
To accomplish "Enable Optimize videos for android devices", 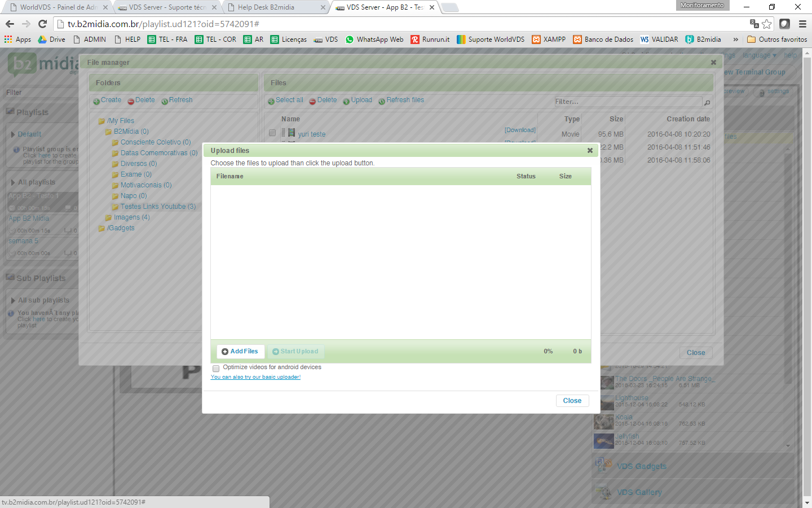I will pyautogui.click(x=216, y=368).
